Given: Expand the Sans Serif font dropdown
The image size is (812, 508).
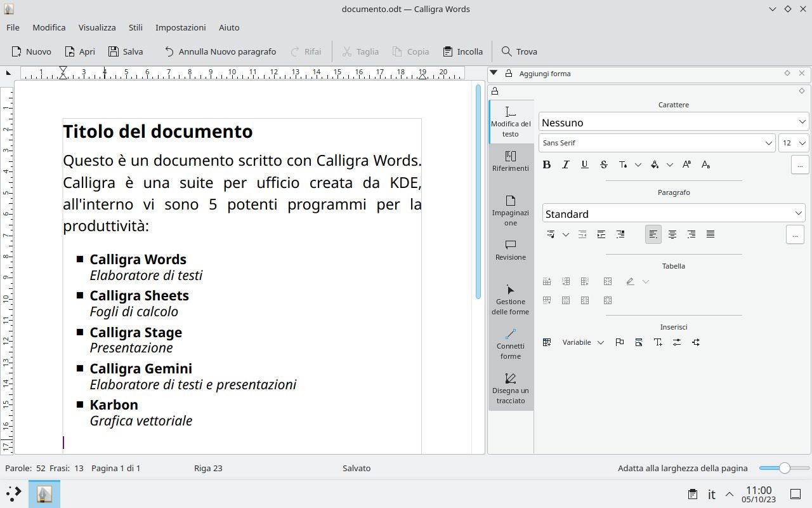Looking at the screenshot, I should [657, 143].
